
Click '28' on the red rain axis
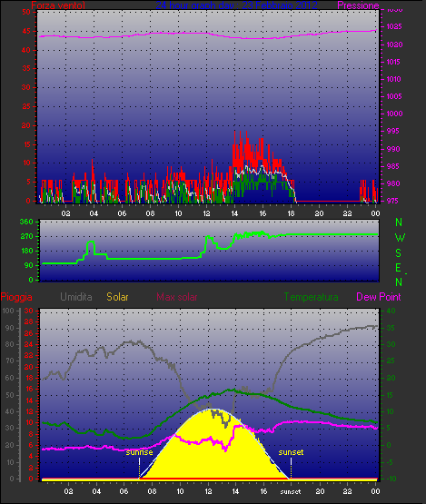click(x=29, y=321)
